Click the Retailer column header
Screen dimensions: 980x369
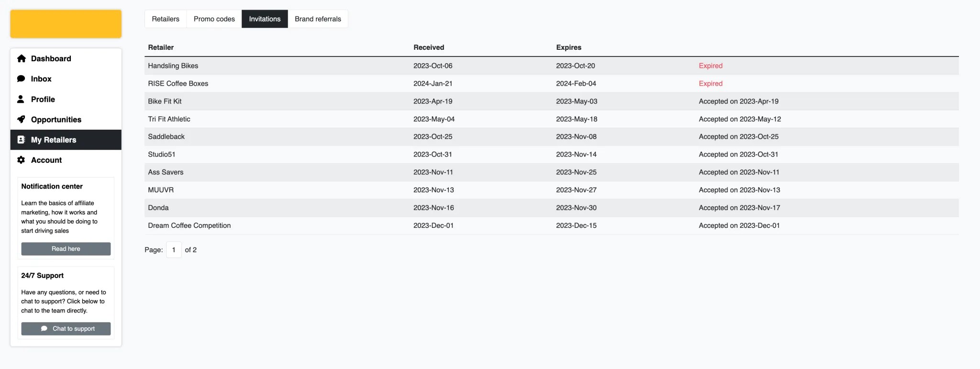coord(161,47)
